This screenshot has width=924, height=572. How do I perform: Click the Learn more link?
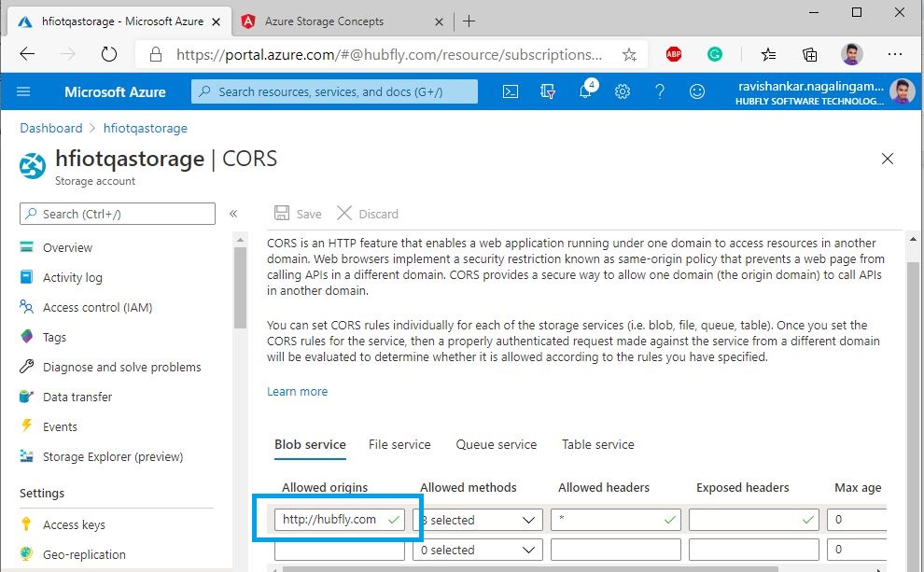[x=297, y=392]
